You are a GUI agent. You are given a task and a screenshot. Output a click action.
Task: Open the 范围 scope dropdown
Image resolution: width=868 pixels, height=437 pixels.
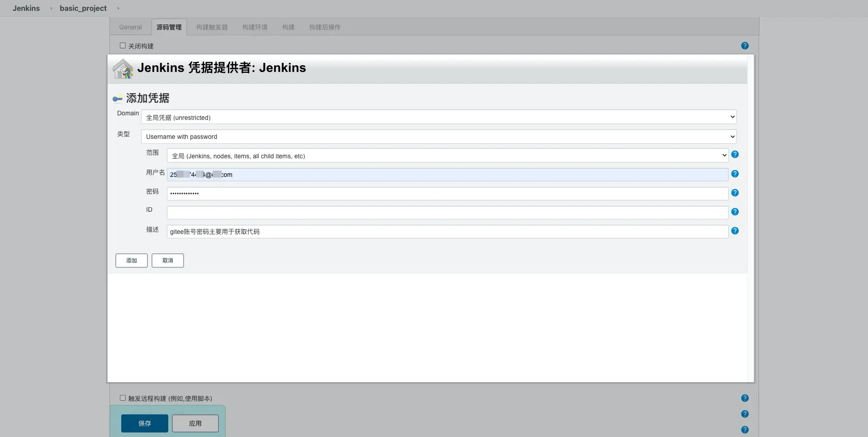tap(447, 156)
